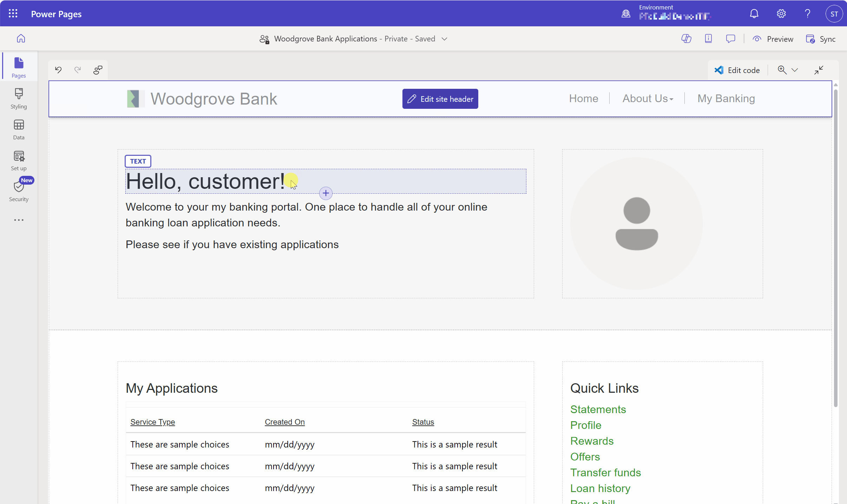Viewport: 847px width, 504px height.
Task: Open the Security workspace
Action: click(x=19, y=191)
